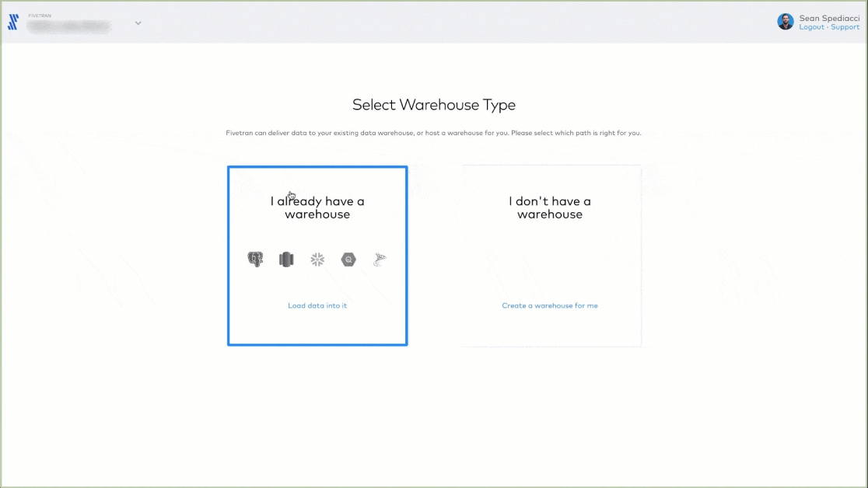Image resolution: width=868 pixels, height=488 pixels.
Task: Click the Snowflake warehouse icon
Action: pyautogui.click(x=317, y=260)
